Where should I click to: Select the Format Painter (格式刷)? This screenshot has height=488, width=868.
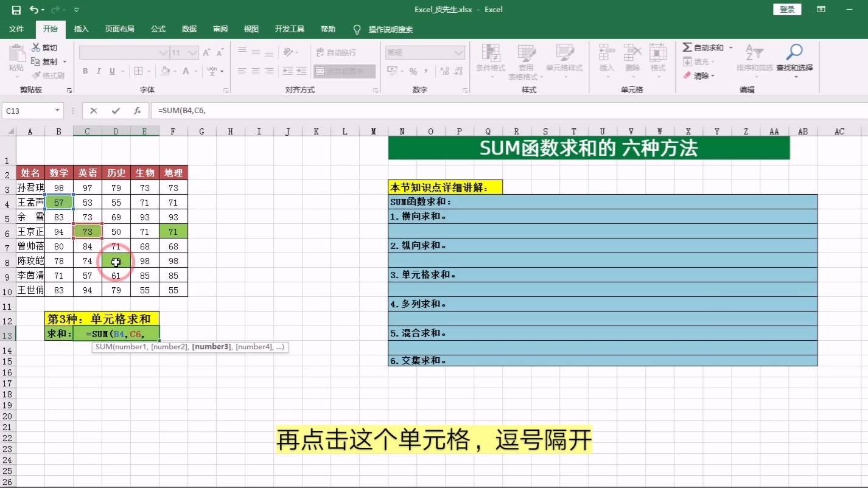click(49, 75)
